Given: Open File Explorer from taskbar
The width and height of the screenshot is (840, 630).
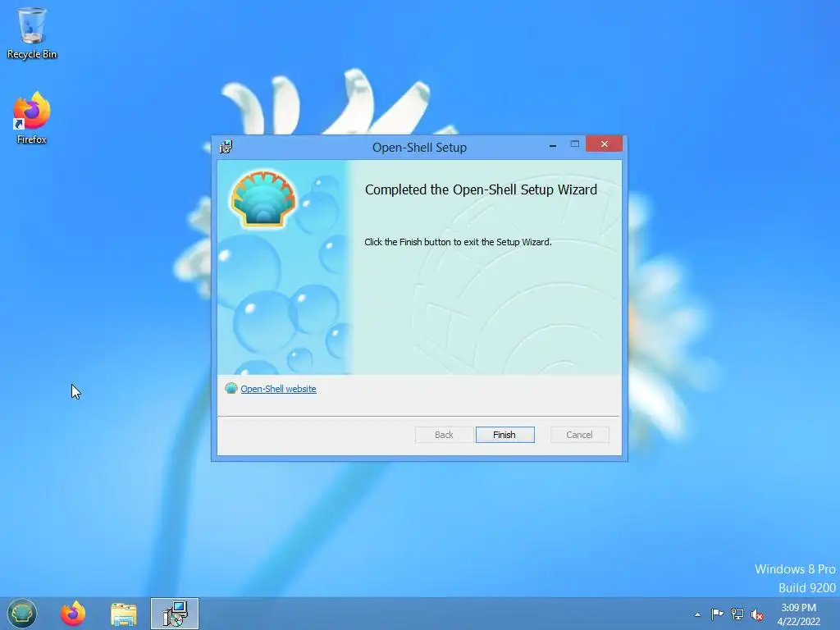Looking at the screenshot, I should (124, 614).
